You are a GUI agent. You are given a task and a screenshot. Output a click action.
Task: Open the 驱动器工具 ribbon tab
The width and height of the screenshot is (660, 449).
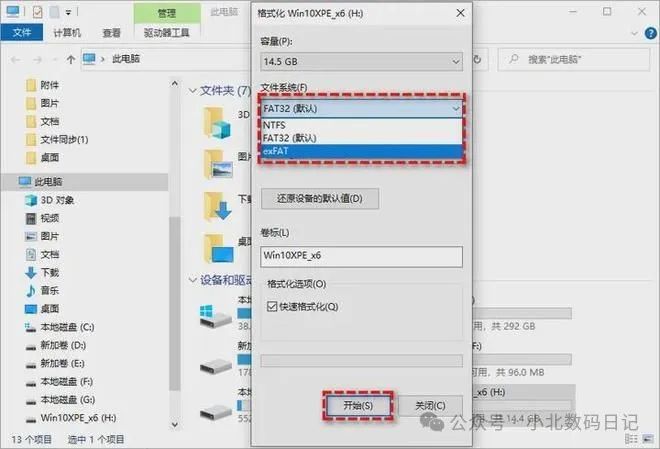pyautogui.click(x=167, y=32)
